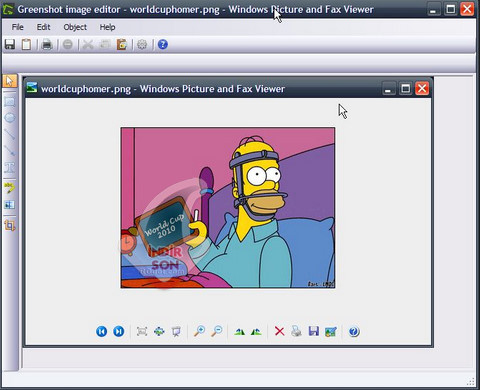Image resolution: width=480 pixels, height=390 pixels.
Task: Select the cursor Selection tool
Action: pyautogui.click(x=10, y=81)
